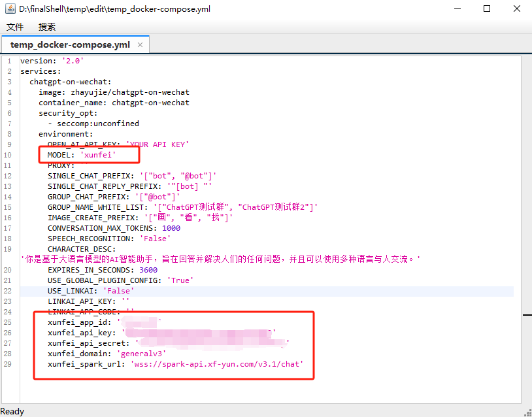Close the editor window
The image size is (532, 417).
coord(517,9)
